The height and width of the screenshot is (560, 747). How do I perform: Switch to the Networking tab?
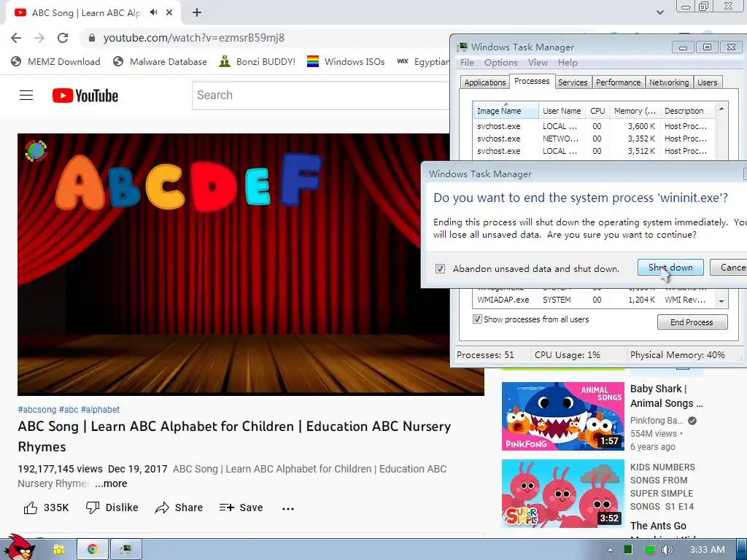click(669, 82)
